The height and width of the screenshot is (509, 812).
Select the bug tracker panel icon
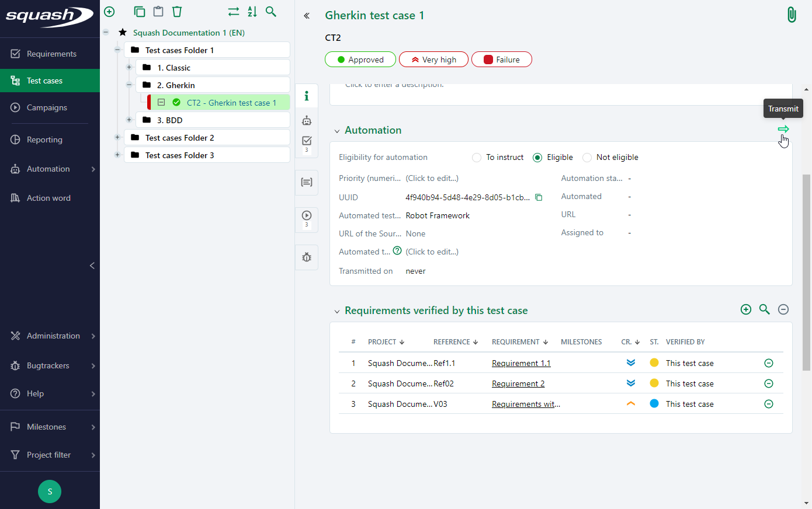click(306, 257)
